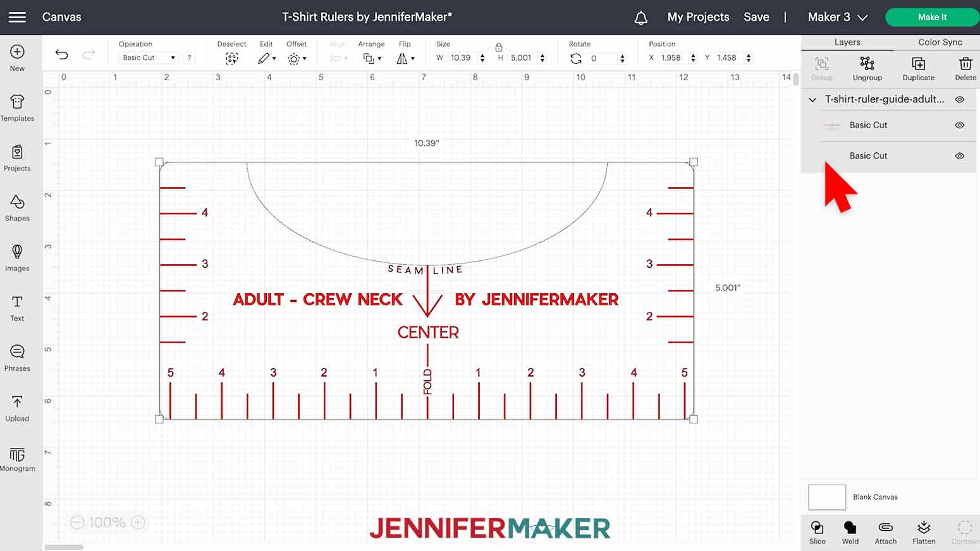The height and width of the screenshot is (551, 980).
Task: Hide the T-shirt-ruler-guide-adult group layer
Action: pyautogui.click(x=959, y=100)
